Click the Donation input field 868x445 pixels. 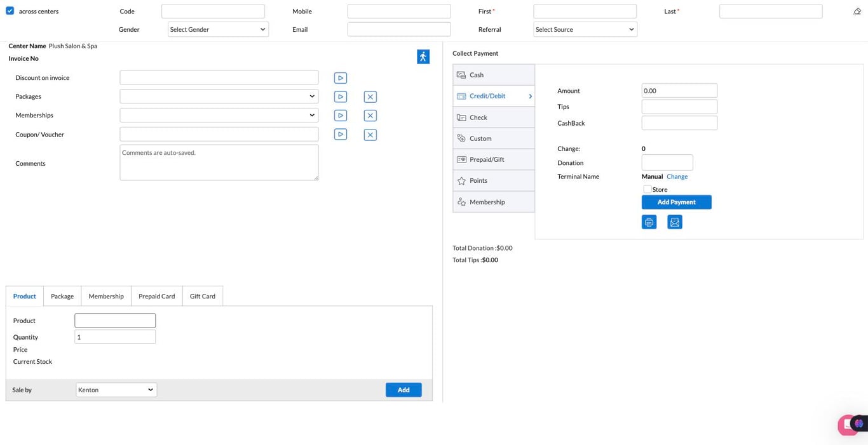667,163
